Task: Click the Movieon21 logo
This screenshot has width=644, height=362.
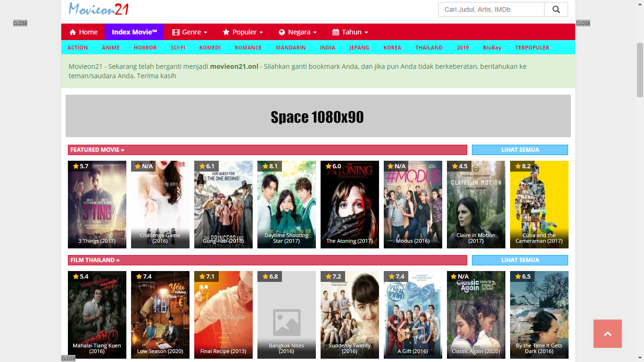Action: [x=99, y=8]
